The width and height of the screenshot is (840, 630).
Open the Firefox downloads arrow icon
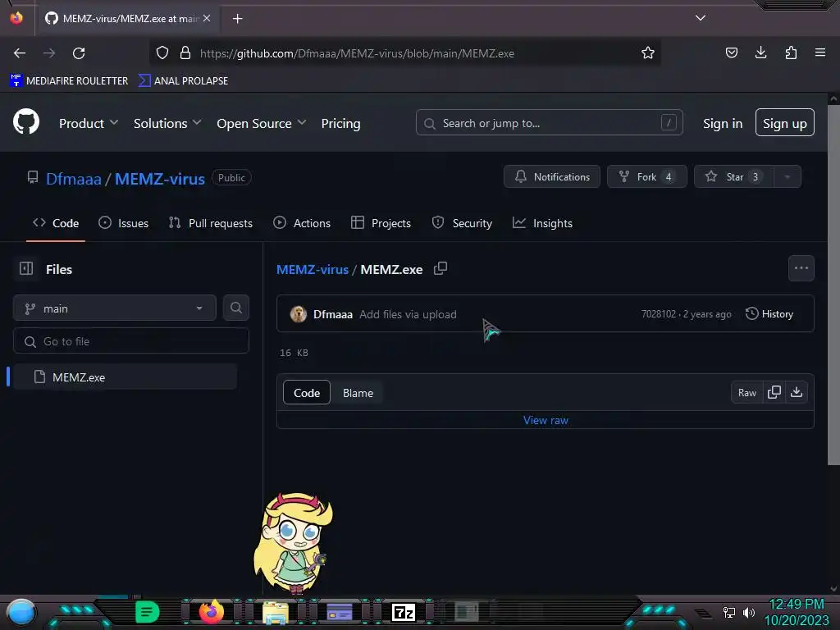[760, 52]
